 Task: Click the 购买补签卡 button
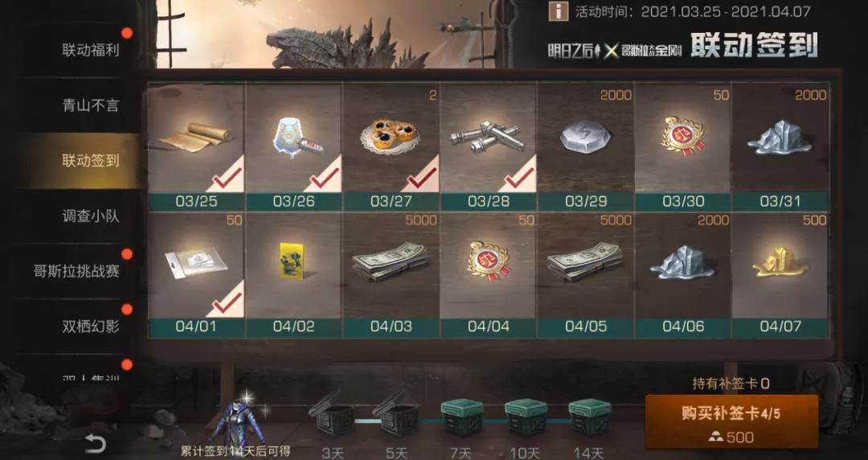(731, 421)
